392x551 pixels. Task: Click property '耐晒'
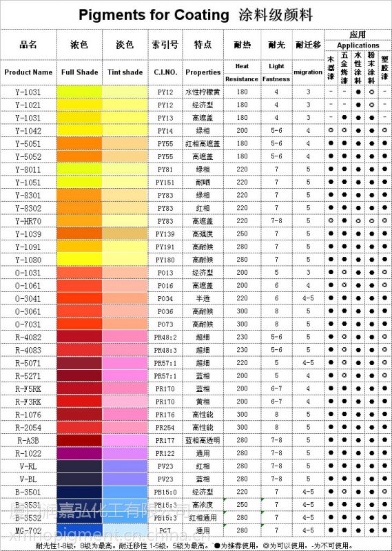click(203, 183)
